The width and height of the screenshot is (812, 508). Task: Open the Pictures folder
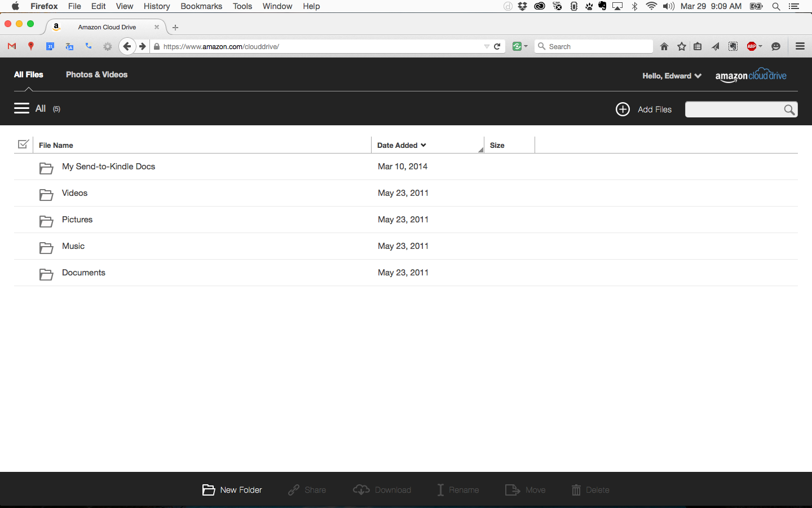click(x=77, y=220)
